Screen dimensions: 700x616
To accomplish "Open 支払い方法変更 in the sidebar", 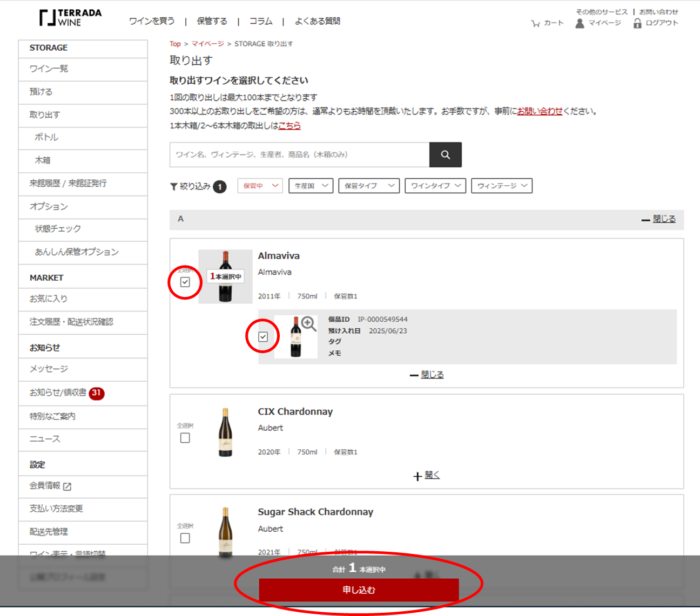I will click(x=83, y=509).
